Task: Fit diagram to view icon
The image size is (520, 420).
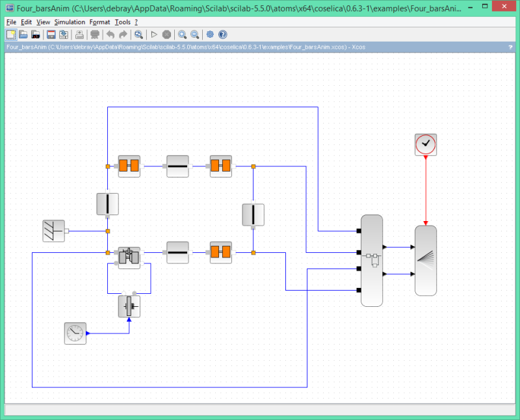Action: [138, 34]
